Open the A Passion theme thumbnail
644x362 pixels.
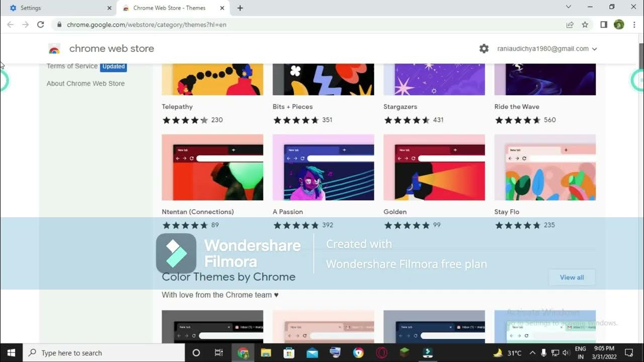(323, 167)
